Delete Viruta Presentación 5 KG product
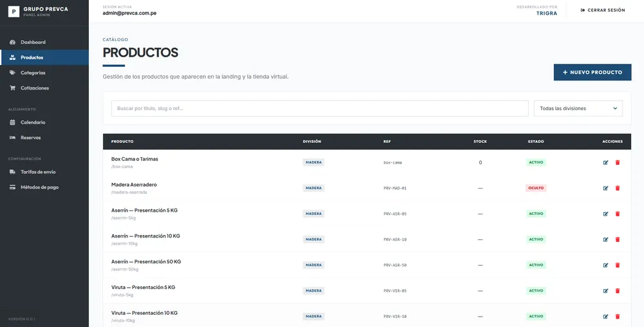This screenshot has width=644, height=327. point(618,291)
